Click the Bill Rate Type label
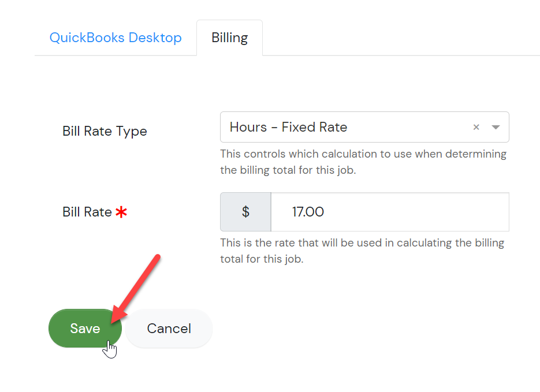Image resolution: width=540 pixels, height=392 pixels. (x=105, y=132)
